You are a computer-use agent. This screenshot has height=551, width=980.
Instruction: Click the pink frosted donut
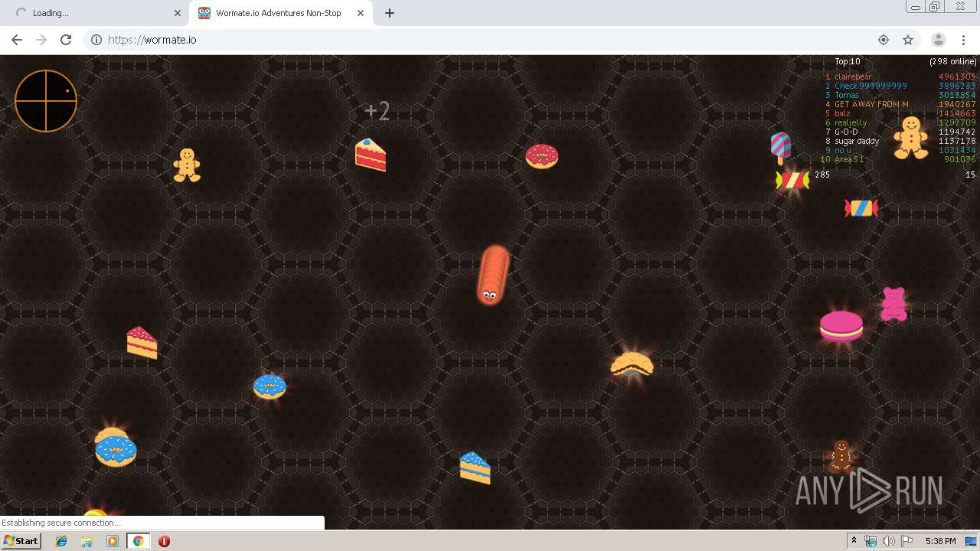click(x=542, y=156)
